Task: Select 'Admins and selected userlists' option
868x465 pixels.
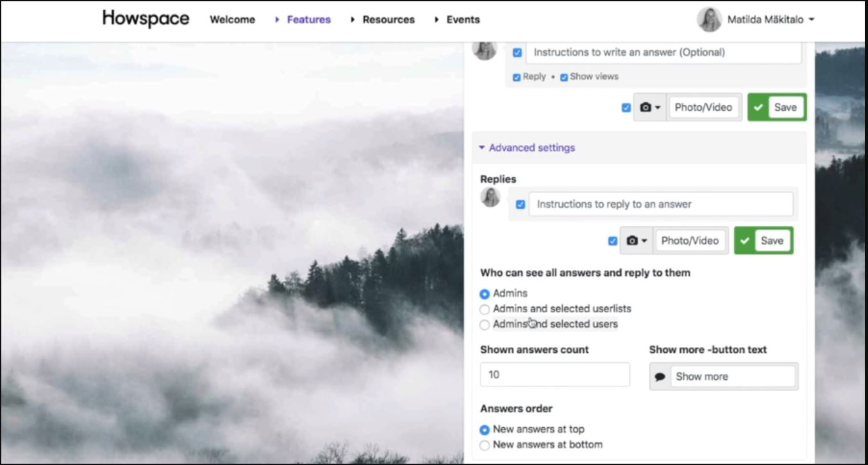Action: 485,309
